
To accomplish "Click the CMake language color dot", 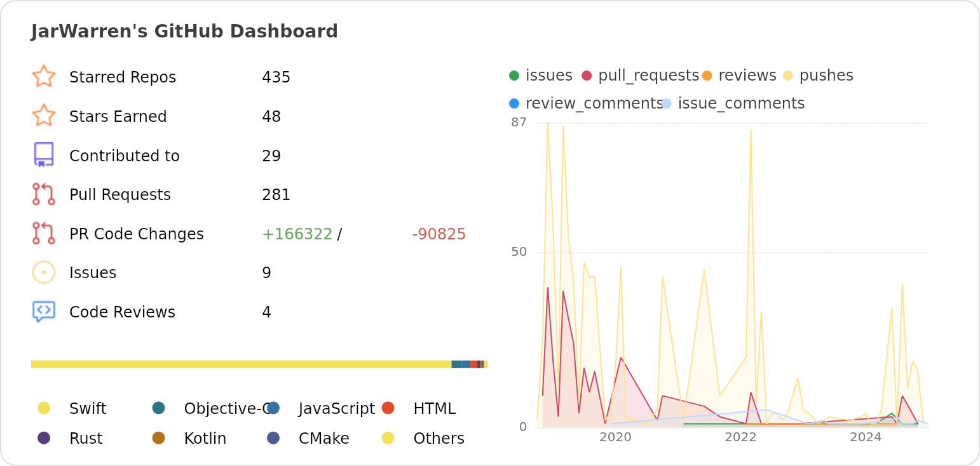I will 273,437.
